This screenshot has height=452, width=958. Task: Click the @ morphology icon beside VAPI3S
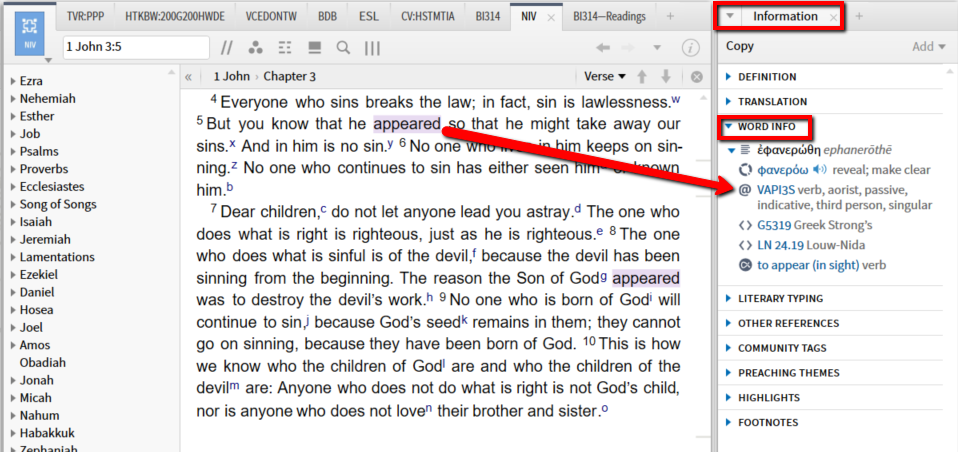point(745,190)
